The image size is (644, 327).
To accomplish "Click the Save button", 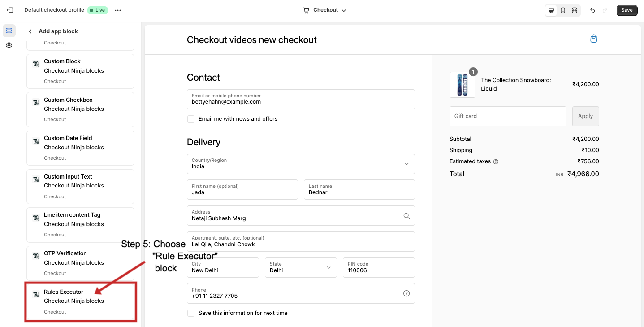I will click(x=627, y=10).
